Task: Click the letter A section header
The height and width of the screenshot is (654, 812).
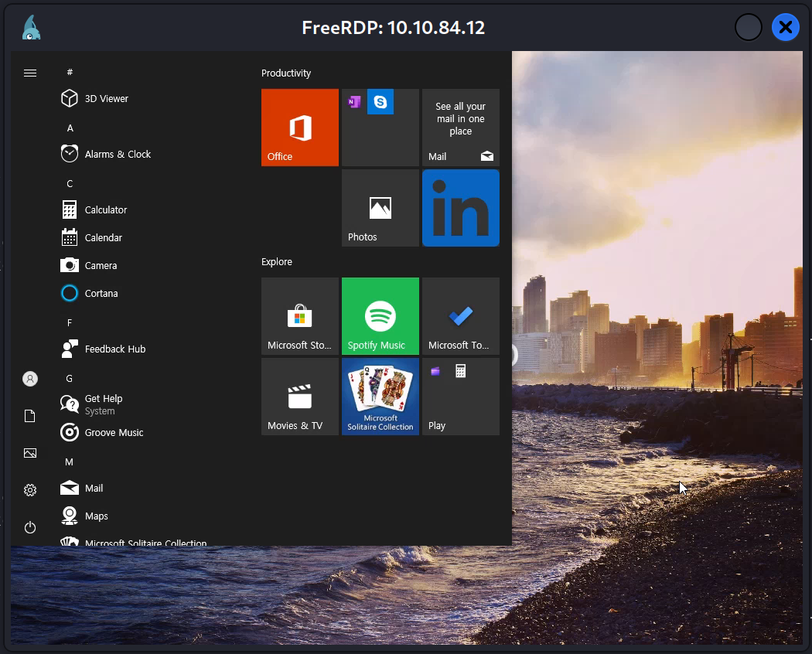Action: [70, 128]
